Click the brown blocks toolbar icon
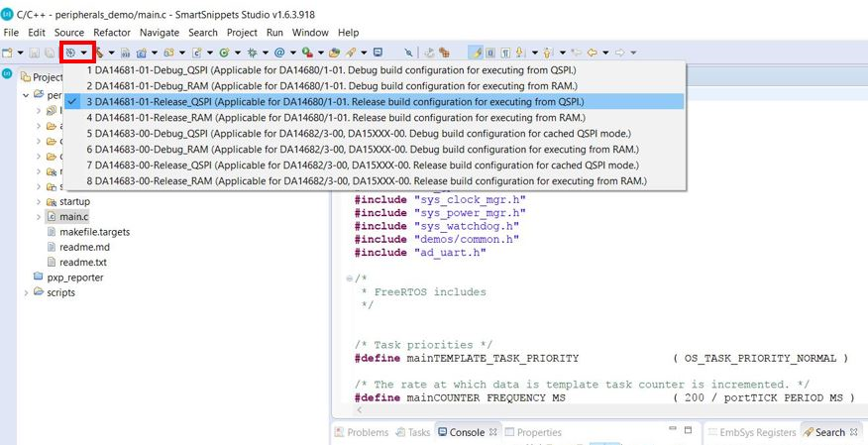 [444, 53]
